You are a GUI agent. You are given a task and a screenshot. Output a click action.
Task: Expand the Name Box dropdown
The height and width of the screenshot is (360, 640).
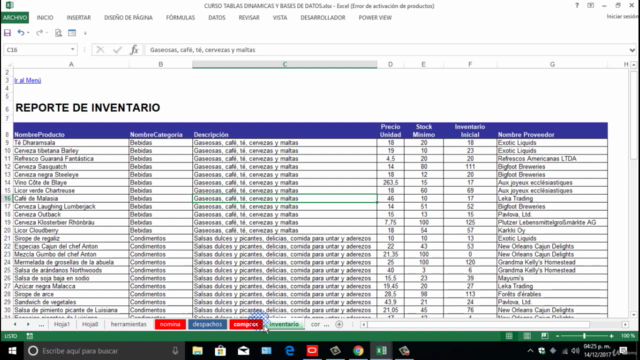click(72, 50)
